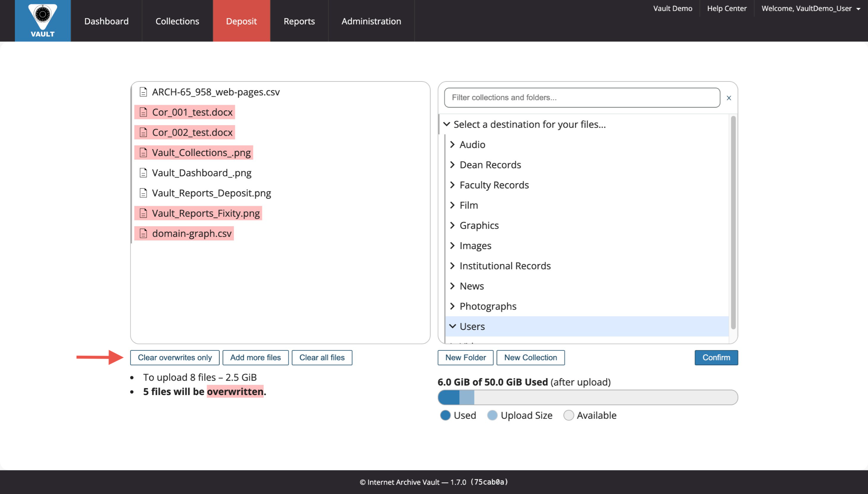Expand the Audio collection chevron
This screenshot has height=494, width=868.
452,144
